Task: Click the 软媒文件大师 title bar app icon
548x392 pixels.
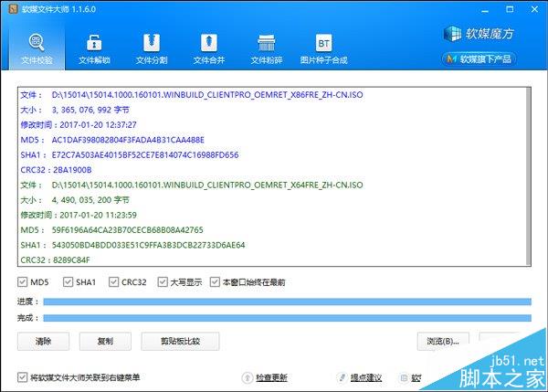Action: (13, 9)
